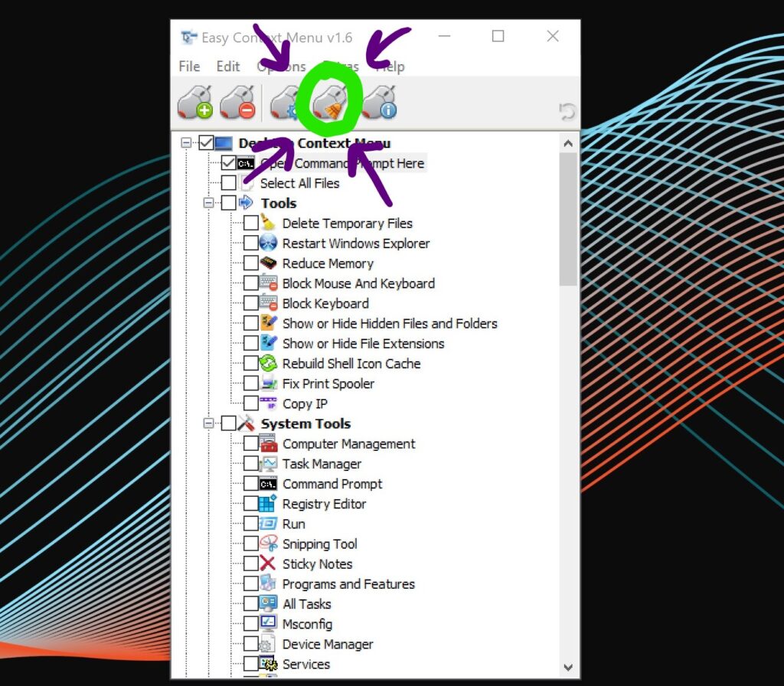
Task: Click the Device Manager icon
Action: [x=267, y=644]
